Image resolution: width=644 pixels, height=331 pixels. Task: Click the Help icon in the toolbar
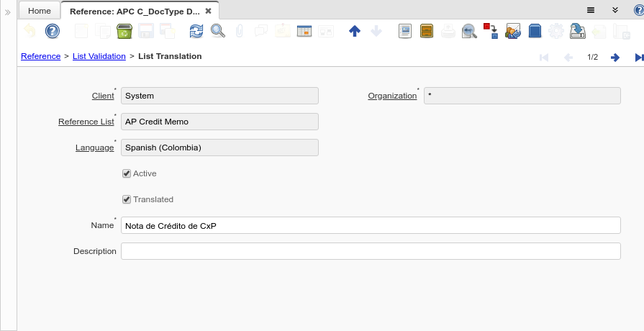click(53, 31)
